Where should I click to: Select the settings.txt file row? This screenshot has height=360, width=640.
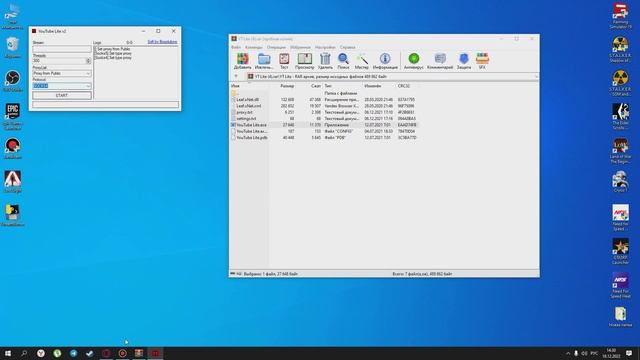[324, 118]
